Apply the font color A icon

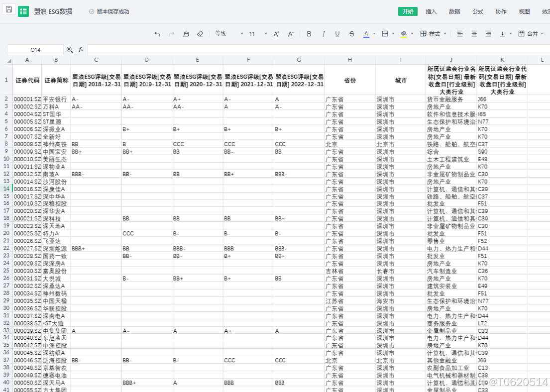pos(366,34)
